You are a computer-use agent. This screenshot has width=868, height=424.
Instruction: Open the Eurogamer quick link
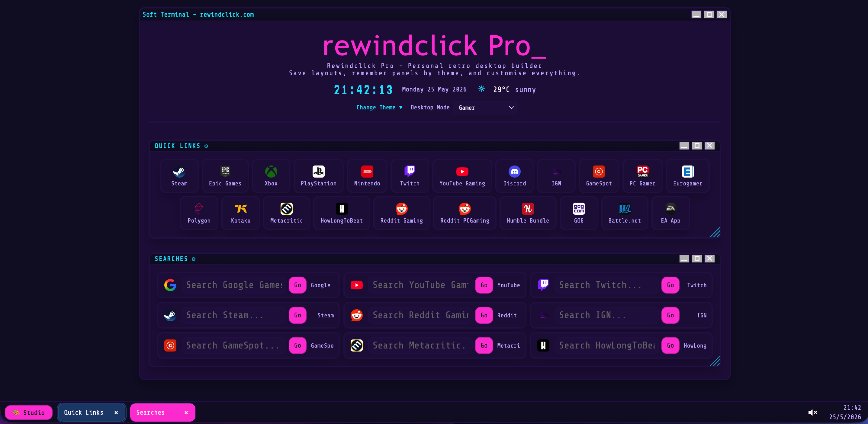[x=688, y=176]
